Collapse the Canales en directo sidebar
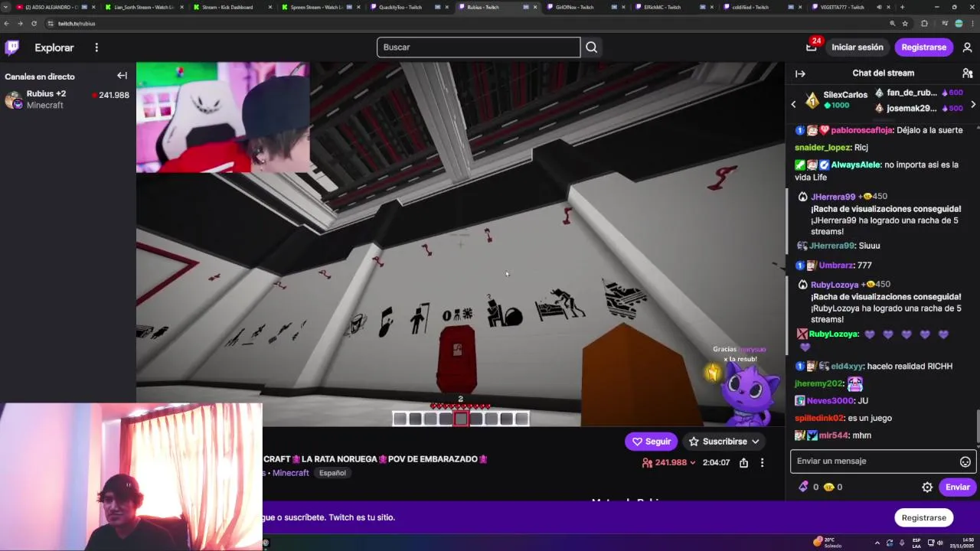The width and height of the screenshot is (980, 551). [x=122, y=76]
